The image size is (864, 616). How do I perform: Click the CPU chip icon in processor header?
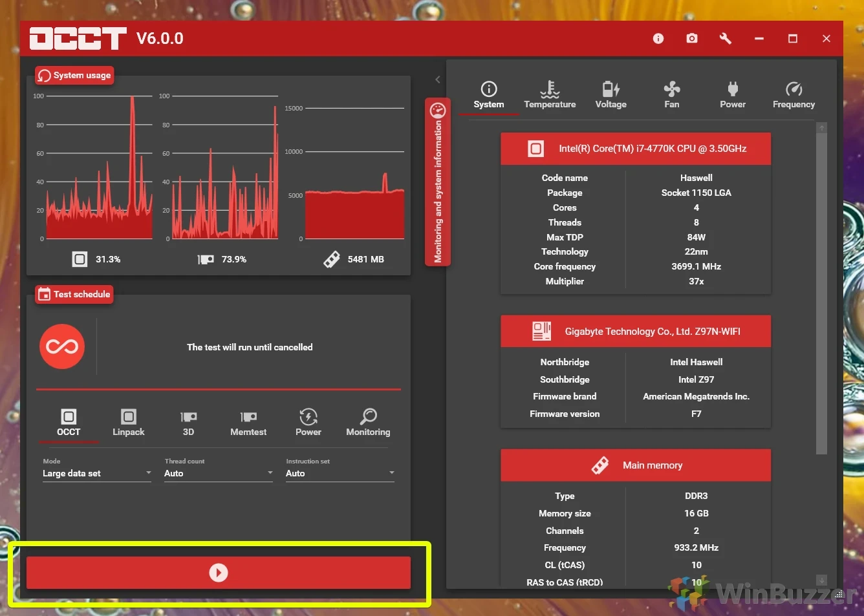click(536, 149)
